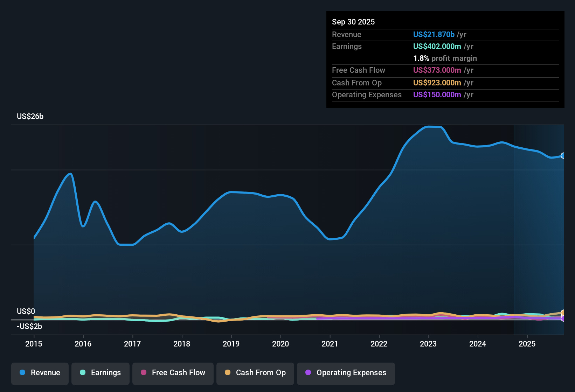Click the orange data point at the chart's right edge
Image resolution: width=575 pixels, height=392 pixels.
click(563, 312)
